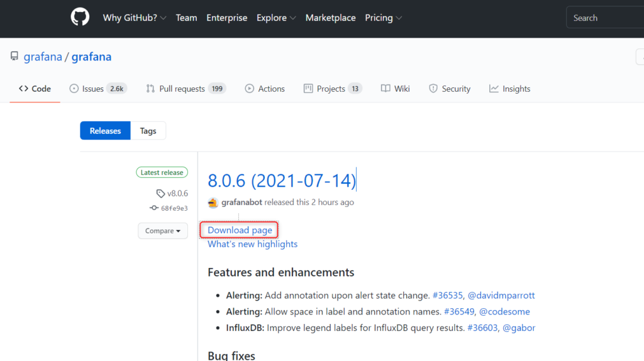Click the GitHub octocat logo

click(80, 17)
